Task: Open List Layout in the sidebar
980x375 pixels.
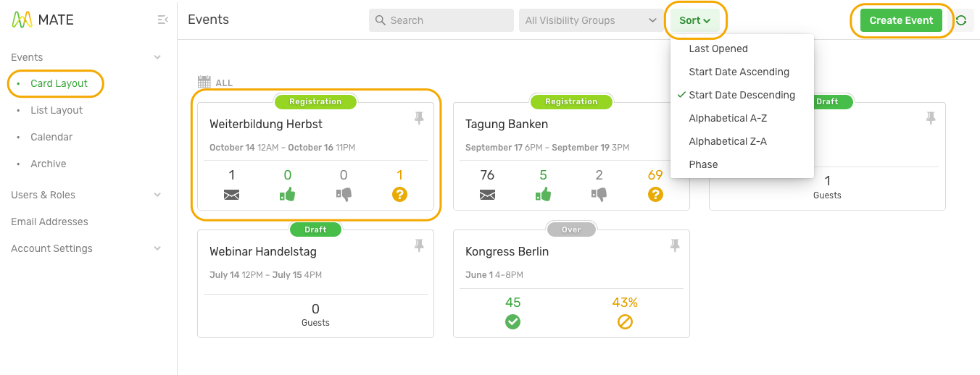Action: [57, 110]
